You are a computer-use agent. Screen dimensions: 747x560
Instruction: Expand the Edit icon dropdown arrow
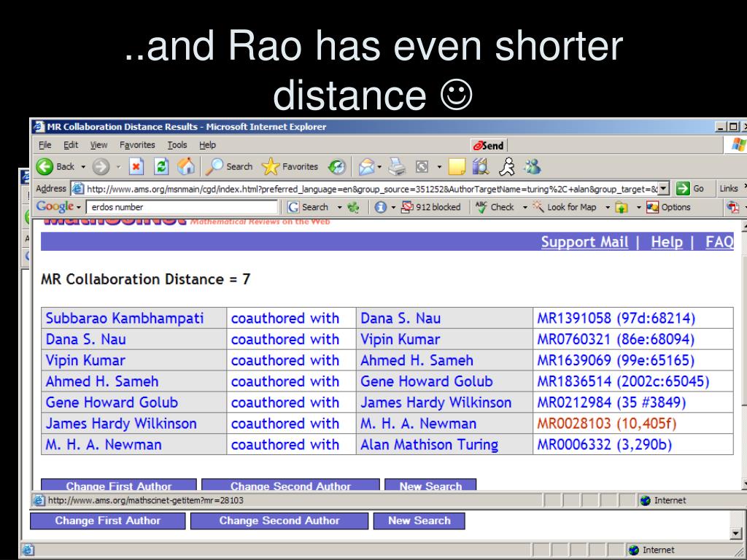pyautogui.click(x=439, y=167)
